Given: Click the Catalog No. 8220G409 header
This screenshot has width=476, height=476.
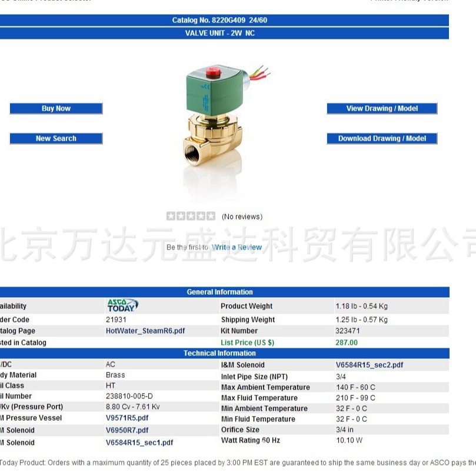Looking at the screenshot, I should [x=219, y=21].
